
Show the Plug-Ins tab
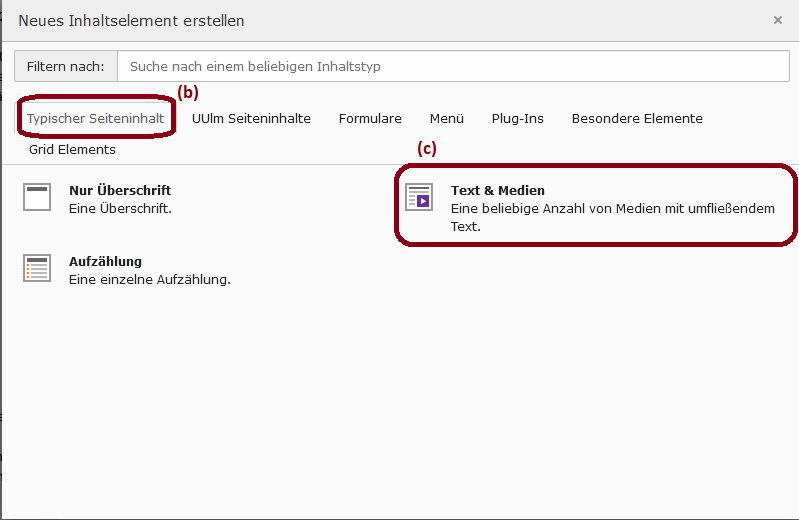coord(518,118)
